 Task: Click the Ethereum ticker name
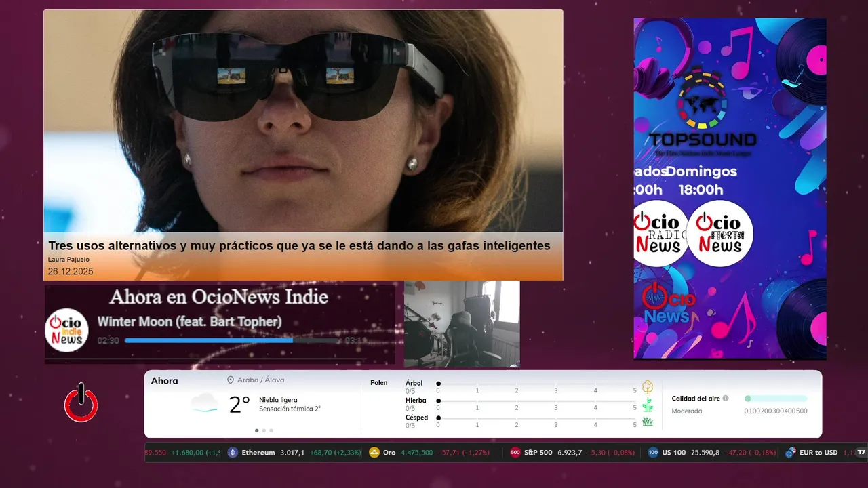pyautogui.click(x=258, y=453)
